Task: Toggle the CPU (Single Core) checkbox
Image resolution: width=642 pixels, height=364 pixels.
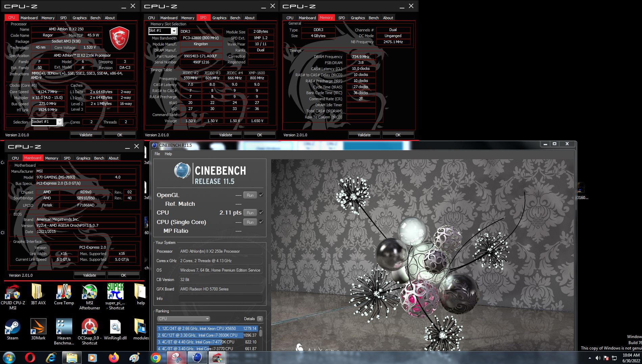Action: (x=261, y=222)
